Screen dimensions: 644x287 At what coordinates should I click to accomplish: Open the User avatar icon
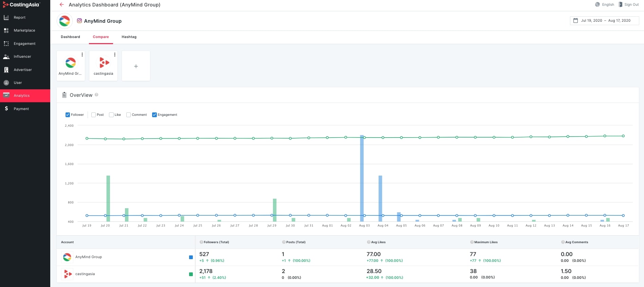coord(6,83)
